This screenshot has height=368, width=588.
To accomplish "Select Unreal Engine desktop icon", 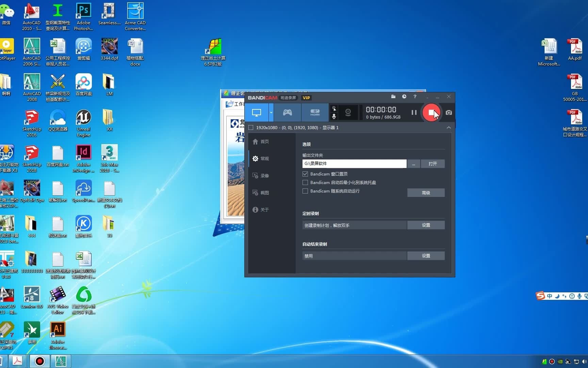I will (x=83, y=123).
